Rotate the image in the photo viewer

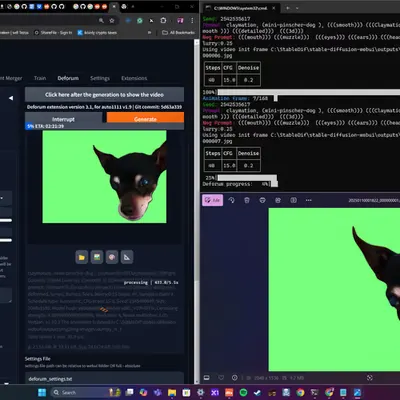tap(231, 200)
